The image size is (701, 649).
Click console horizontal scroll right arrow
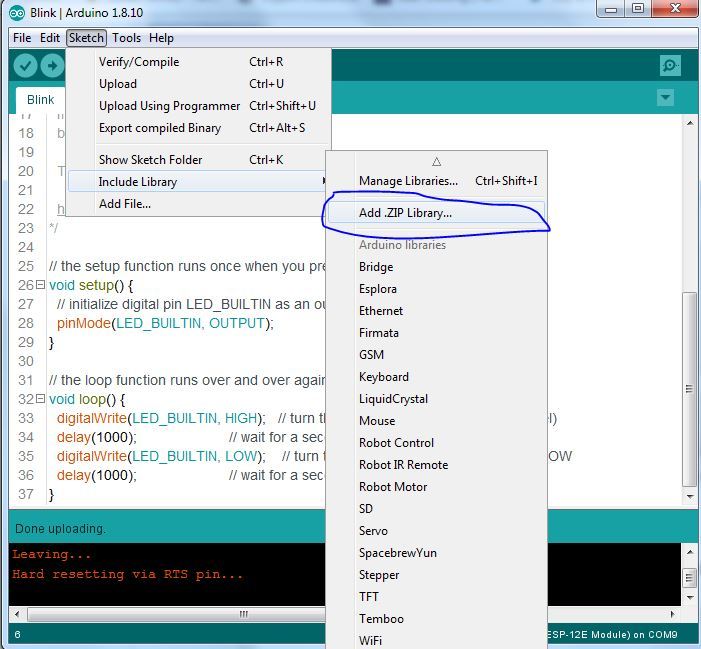tap(673, 614)
